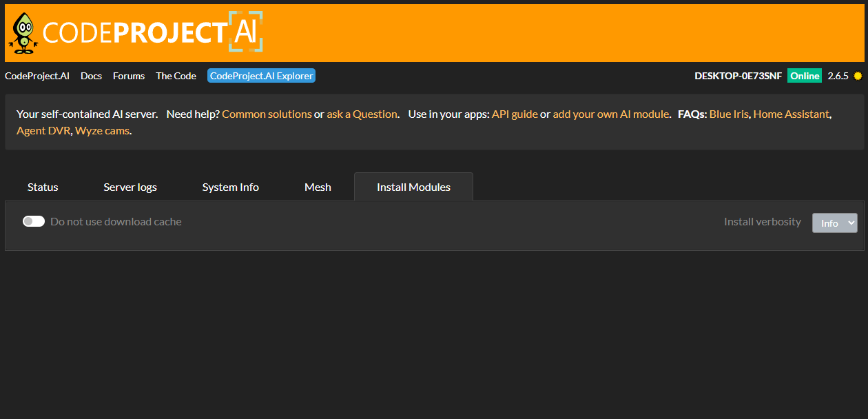Click add your own AI module link
The height and width of the screenshot is (419, 868).
tap(611, 114)
